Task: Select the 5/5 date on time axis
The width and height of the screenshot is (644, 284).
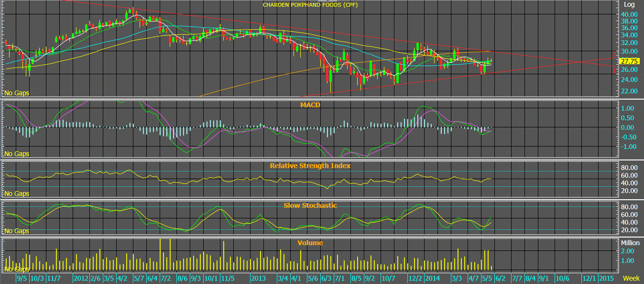Action: click(487, 278)
